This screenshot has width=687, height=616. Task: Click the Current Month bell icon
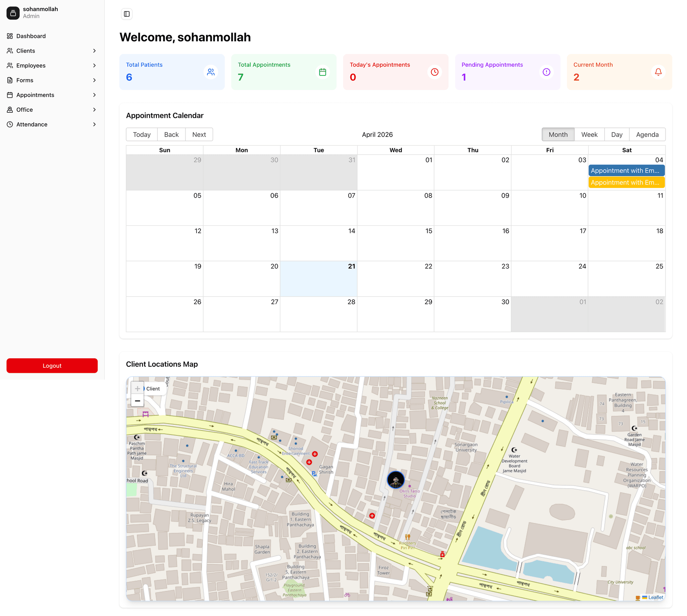click(657, 72)
